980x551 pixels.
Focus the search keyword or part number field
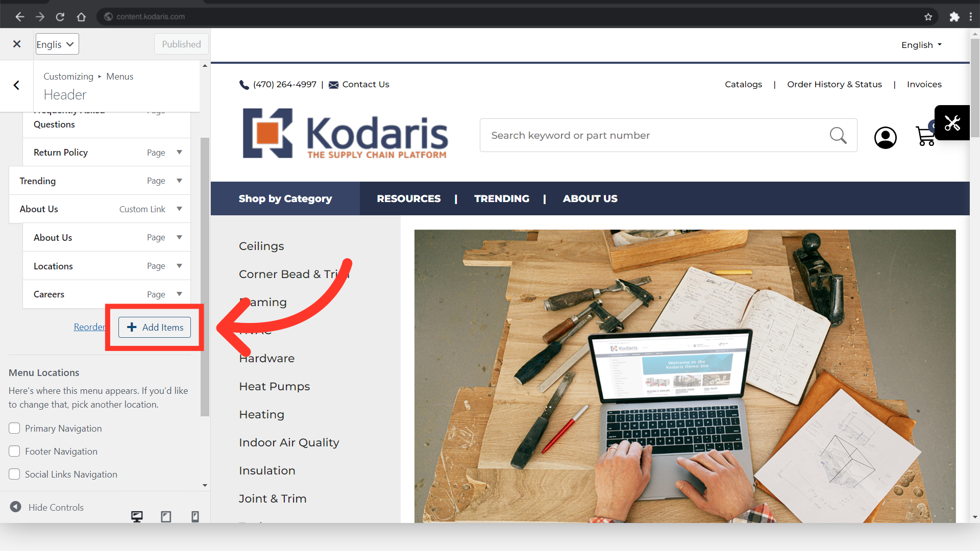[x=656, y=135]
